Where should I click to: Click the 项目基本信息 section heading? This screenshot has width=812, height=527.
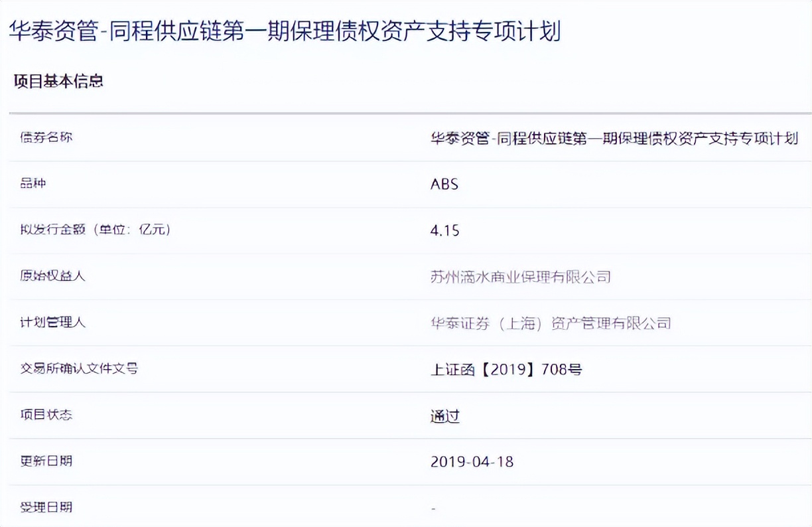click(x=58, y=82)
